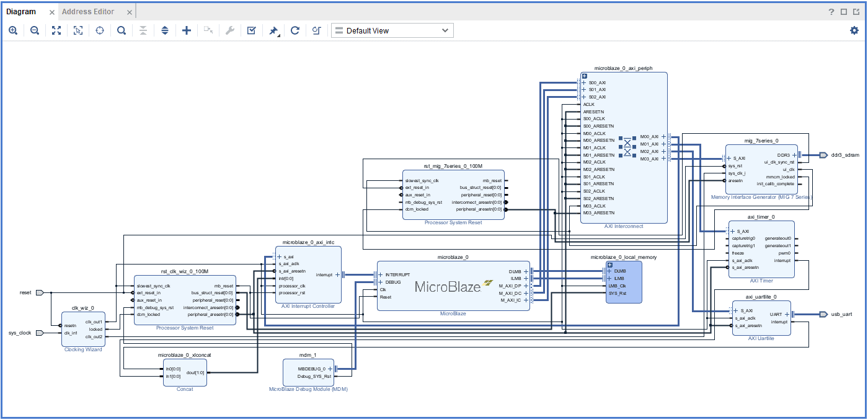Image resolution: width=868 pixels, height=420 pixels.
Task: Click the Expand All toolbar icon
Action: (165, 30)
